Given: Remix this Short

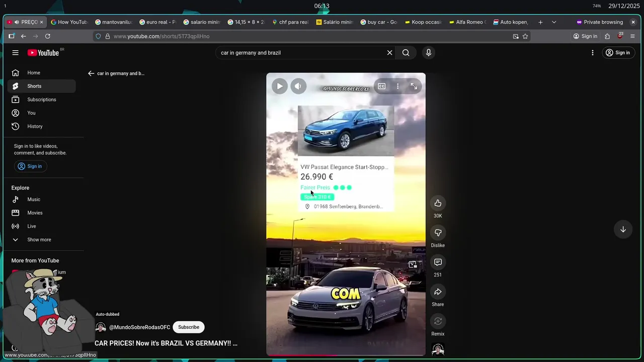Looking at the screenshot, I should click(438, 321).
